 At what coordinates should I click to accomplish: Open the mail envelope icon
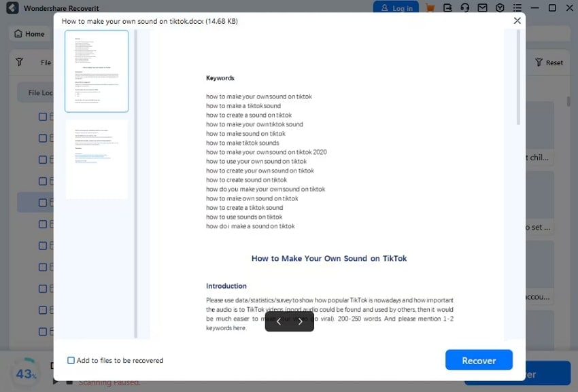(x=482, y=7)
